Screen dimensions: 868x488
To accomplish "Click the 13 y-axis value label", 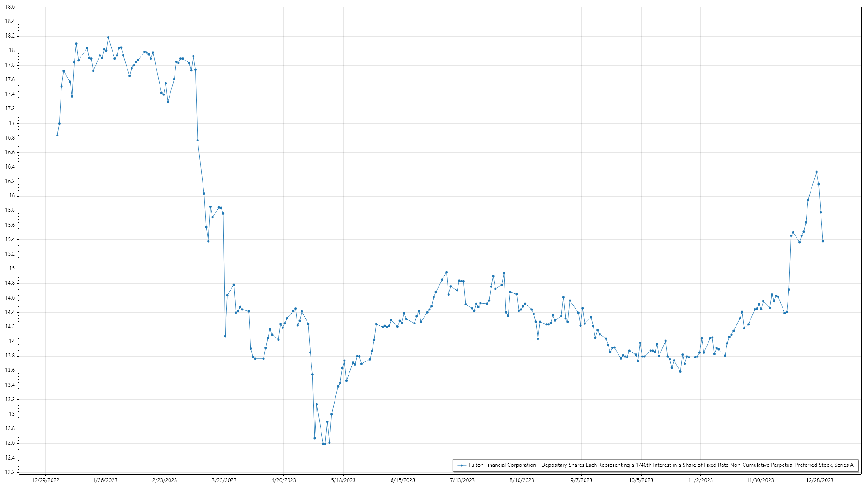I will click(x=12, y=414).
